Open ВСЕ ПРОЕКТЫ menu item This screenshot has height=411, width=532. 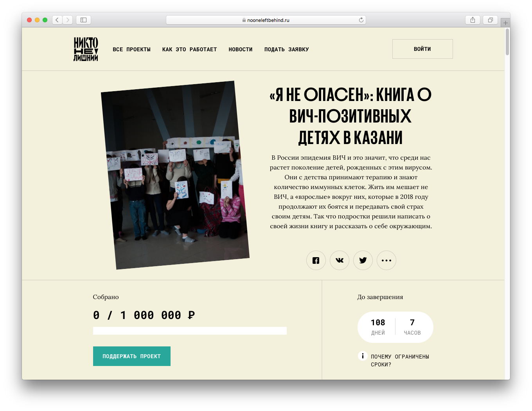tap(131, 49)
